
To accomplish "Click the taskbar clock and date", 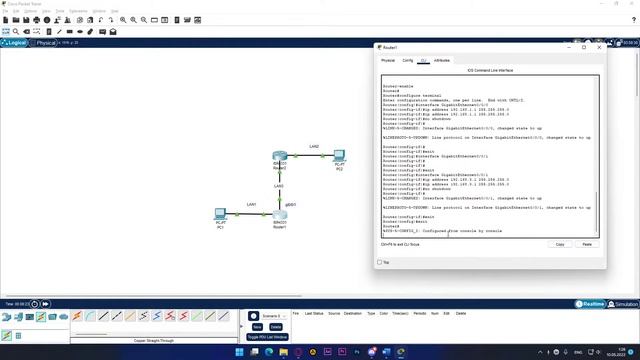I will tap(616, 352).
